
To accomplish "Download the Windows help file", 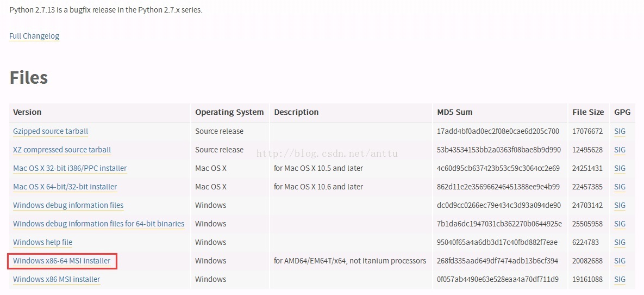I will [x=43, y=242].
